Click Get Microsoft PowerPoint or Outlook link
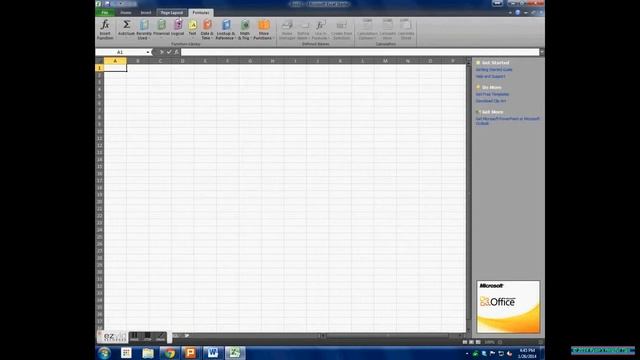 (x=507, y=121)
